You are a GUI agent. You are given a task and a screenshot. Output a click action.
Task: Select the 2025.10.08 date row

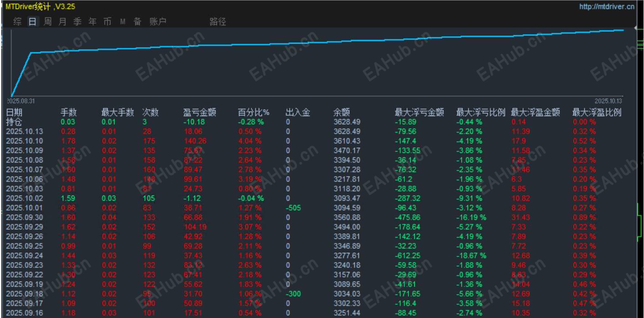click(x=24, y=160)
